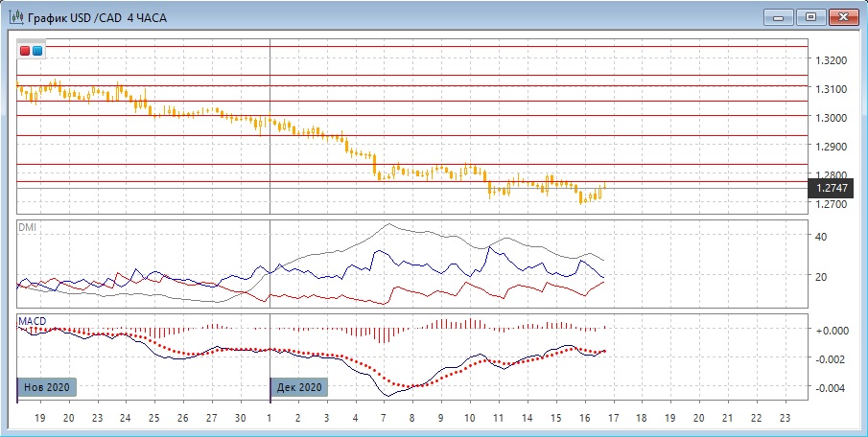Click the red square icon in chart corner

[26, 50]
